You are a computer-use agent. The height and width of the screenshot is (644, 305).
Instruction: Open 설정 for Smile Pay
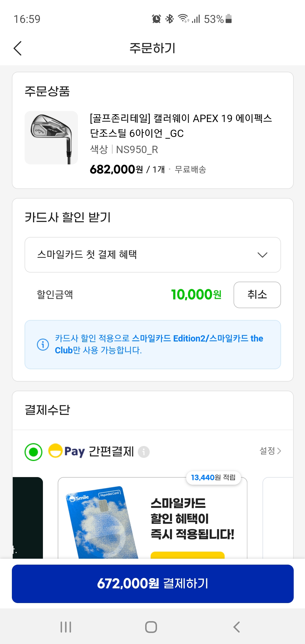tap(270, 451)
